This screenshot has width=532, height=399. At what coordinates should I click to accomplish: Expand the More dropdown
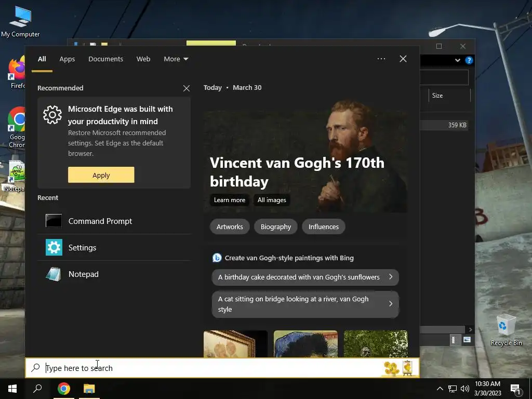click(x=176, y=59)
